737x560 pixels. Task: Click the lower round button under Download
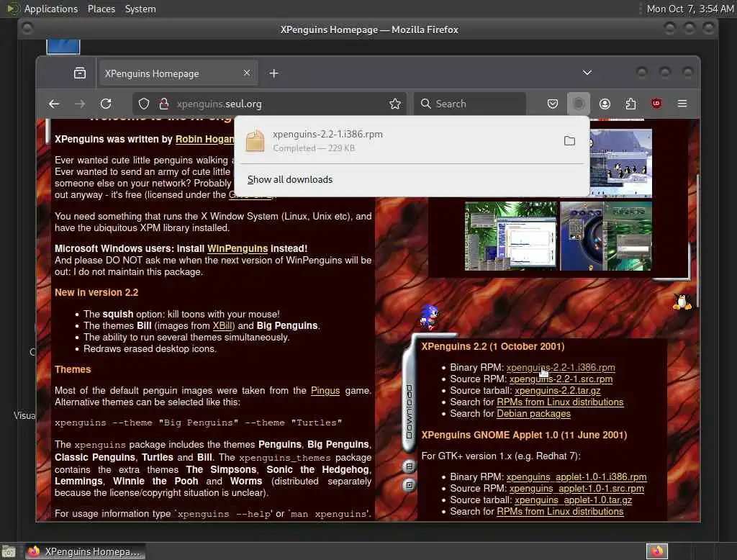(x=409, y=485)
